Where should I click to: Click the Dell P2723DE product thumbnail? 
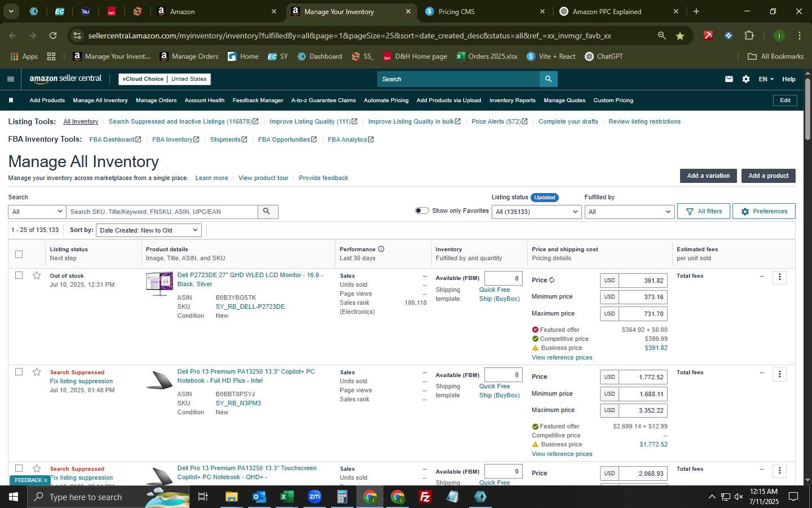tap(159, 284)
